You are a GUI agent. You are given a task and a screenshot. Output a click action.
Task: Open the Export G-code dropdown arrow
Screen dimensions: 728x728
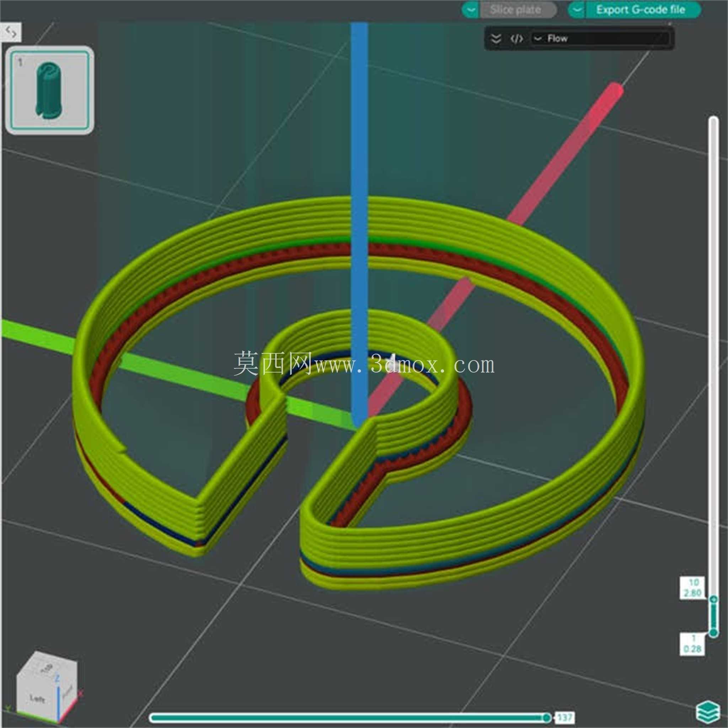[577, 10]
